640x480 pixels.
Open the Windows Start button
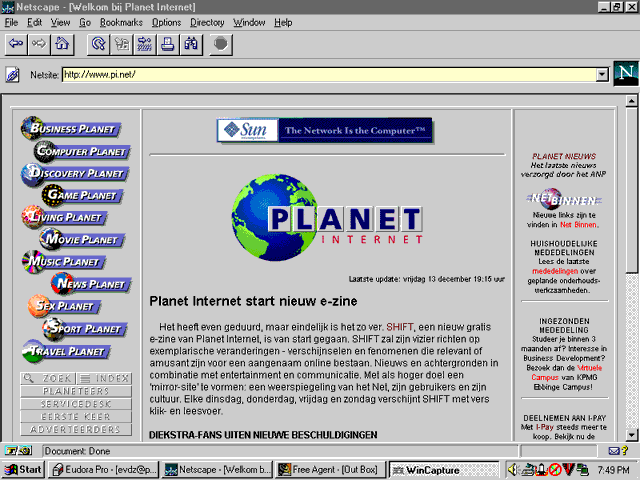pyautogui.click(x=23, y=470)
